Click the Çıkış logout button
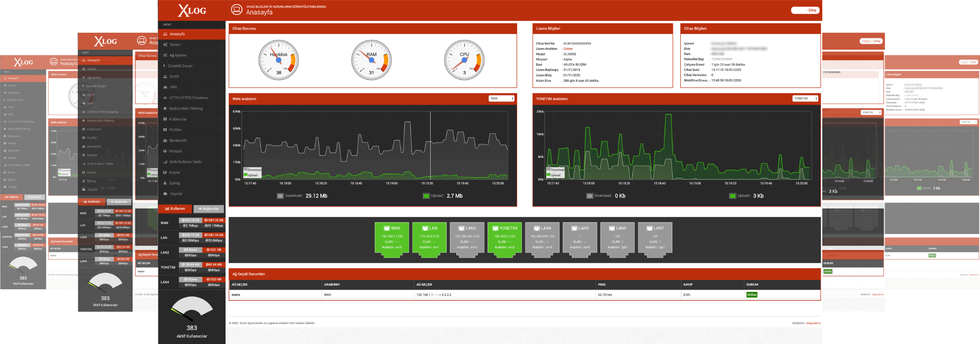 (x=805, y=10)
